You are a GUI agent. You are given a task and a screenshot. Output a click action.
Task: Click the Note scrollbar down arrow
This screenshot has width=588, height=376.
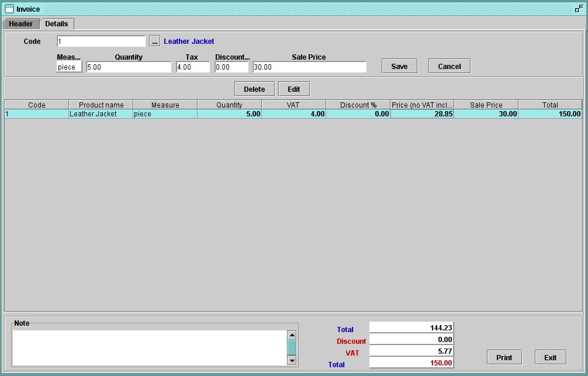pyautogui.click(x=292, y=361)
